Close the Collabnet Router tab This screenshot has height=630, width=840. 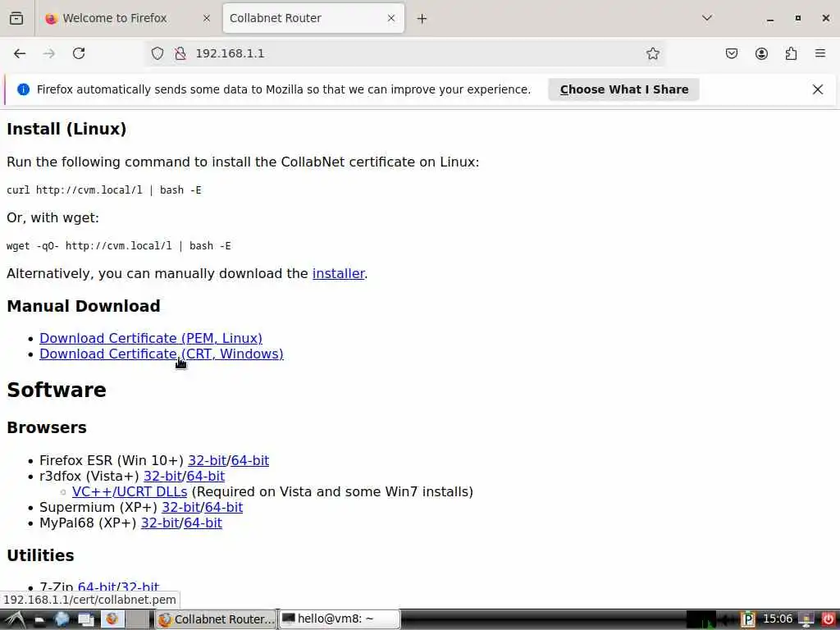[x=391, y=18]
